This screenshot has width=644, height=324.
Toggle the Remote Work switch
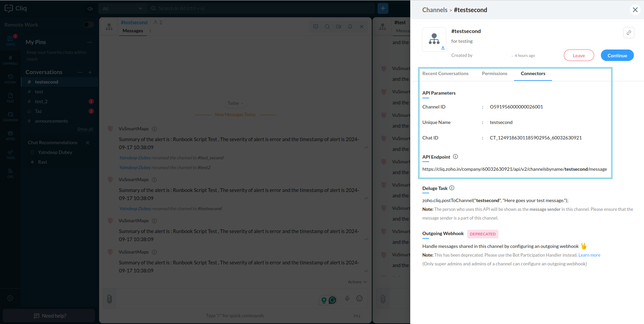pos(88,25)
